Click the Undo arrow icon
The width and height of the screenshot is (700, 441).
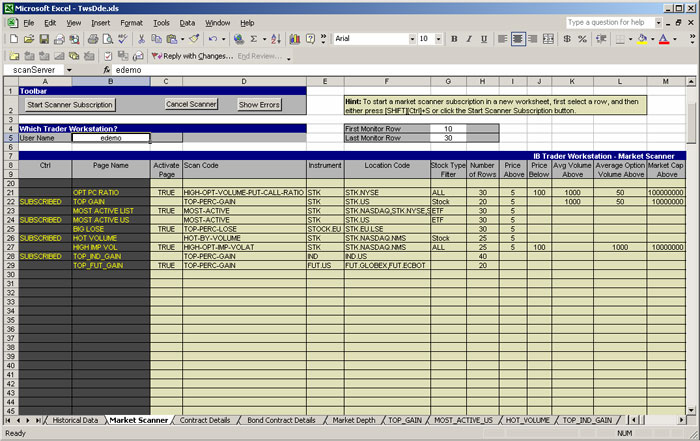[x=213, y=39]
